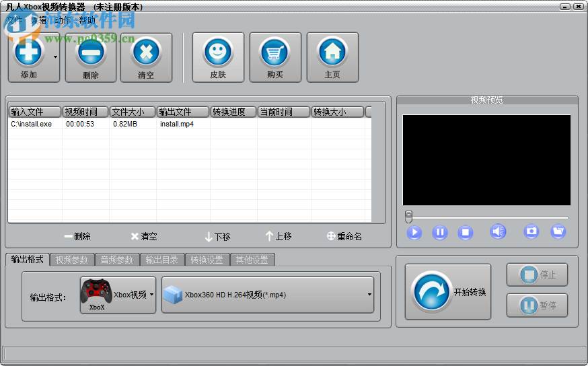Click the 视频时间 column header
Viewport: 588px width, 366px height.
point(85,112)
